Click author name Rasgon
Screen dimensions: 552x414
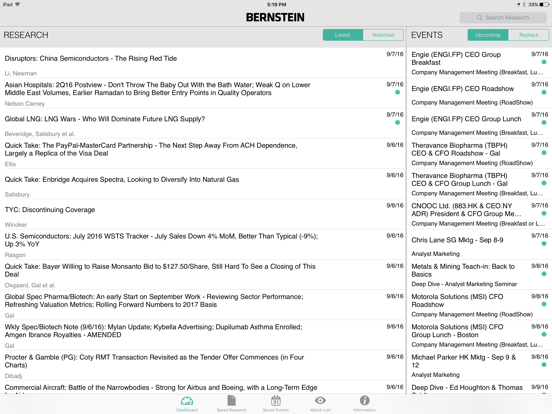click(15, 255)
